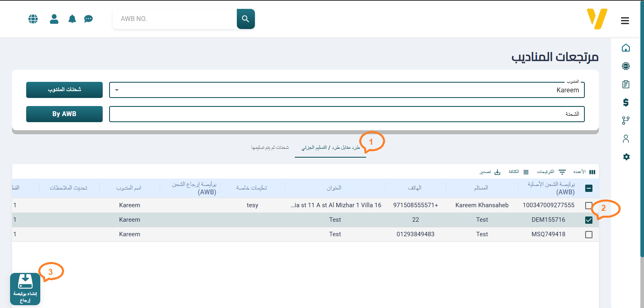Click phone number 01293849483
The height and width of the screenshot is (308, 644).
416,234
